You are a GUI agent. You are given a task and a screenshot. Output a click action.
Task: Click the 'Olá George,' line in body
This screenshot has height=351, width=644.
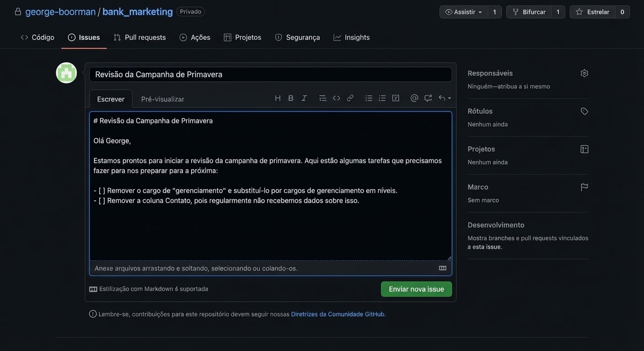pos(112,141)
